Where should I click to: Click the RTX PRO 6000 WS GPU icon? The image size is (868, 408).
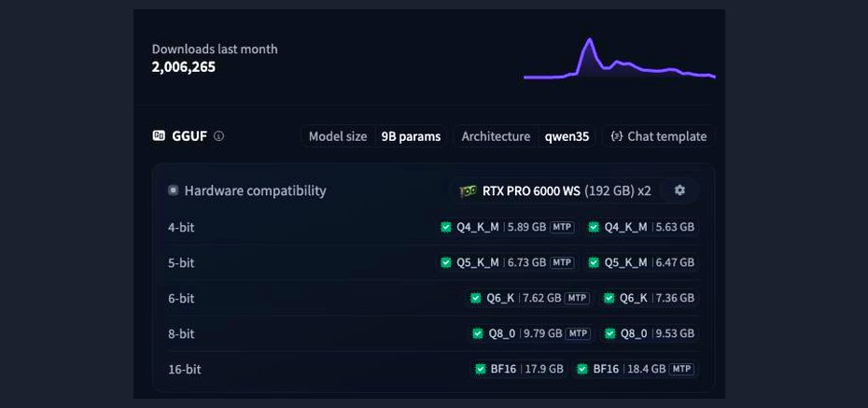click(x=468, y=191)
